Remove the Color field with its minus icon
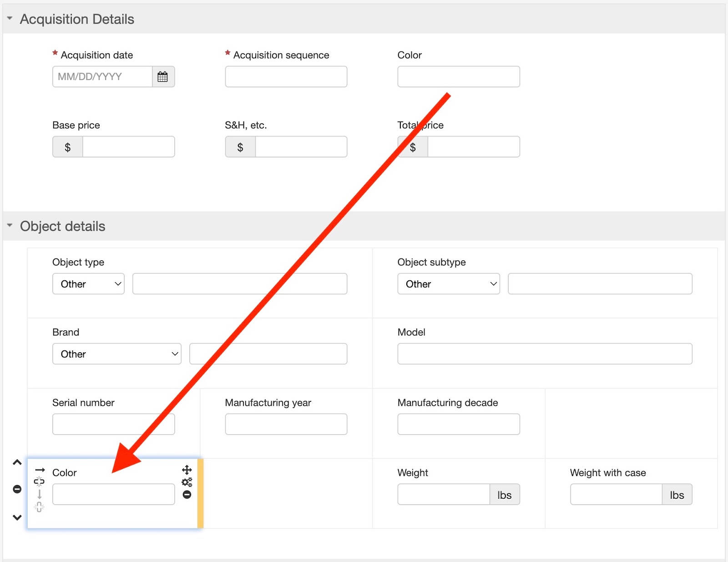This screenshot has height=562, width=728. [x=187, y=494]
